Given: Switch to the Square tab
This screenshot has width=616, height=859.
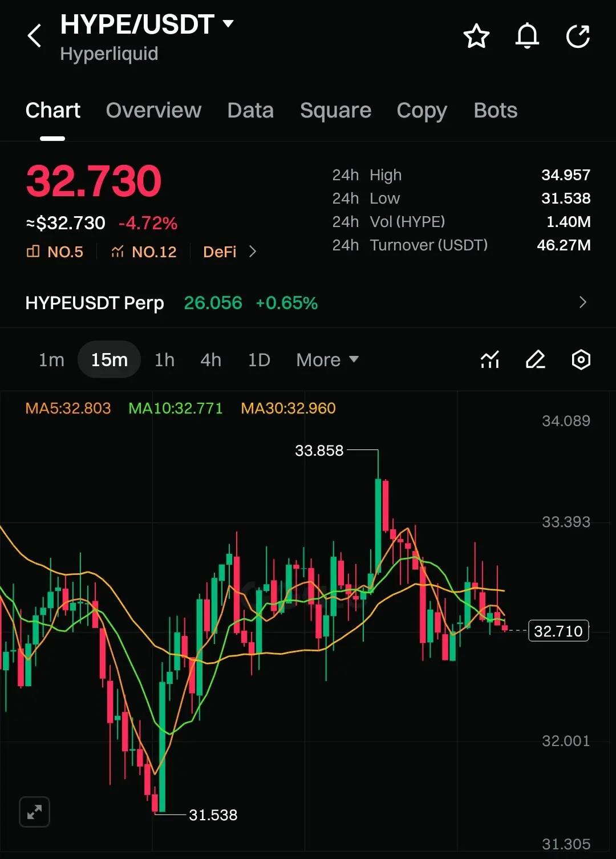Looking at the screenshot, I should coord(335,110).
